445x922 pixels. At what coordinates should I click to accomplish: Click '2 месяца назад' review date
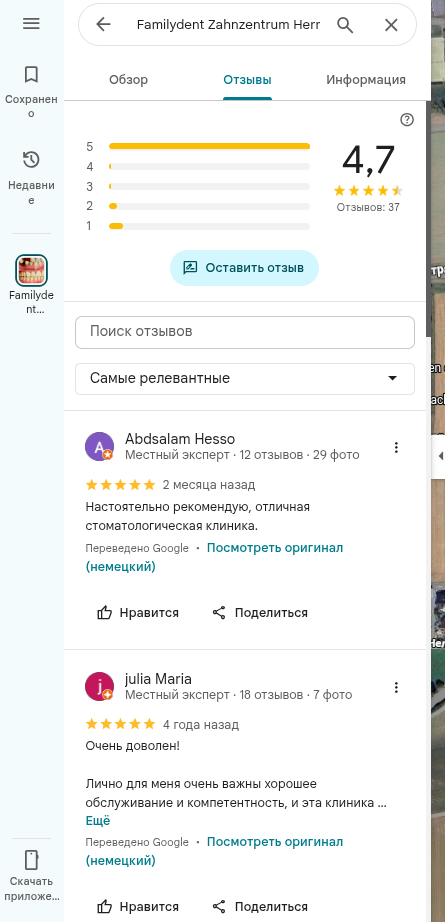(x=209, y=485)
